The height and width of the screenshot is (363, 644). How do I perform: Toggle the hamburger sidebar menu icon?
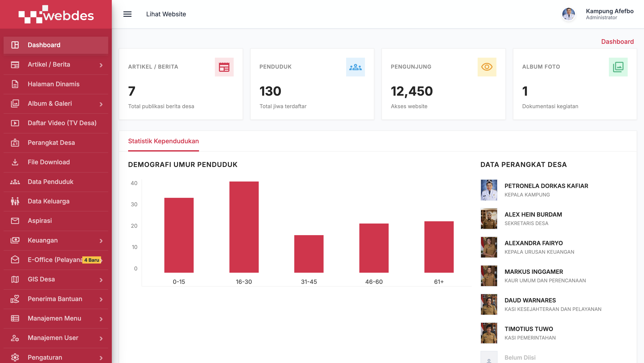click(x=127, y=14)
